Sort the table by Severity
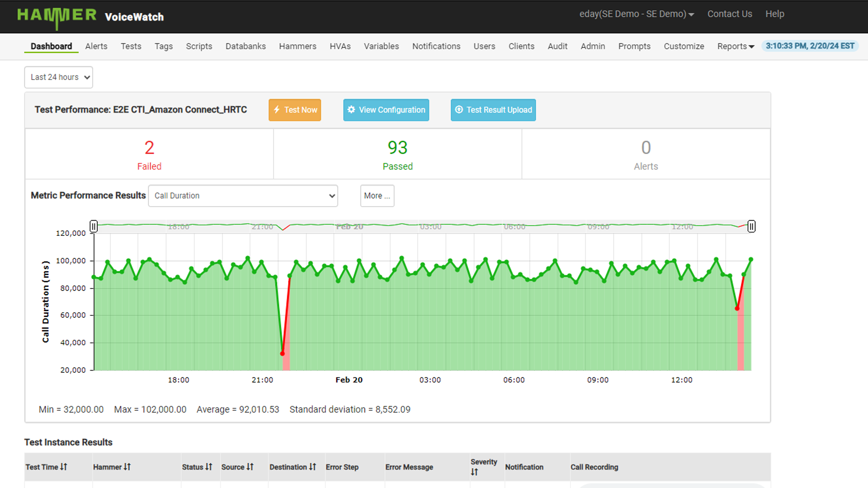The height and width of the screenshot is (488, 868). pos(476,471)
